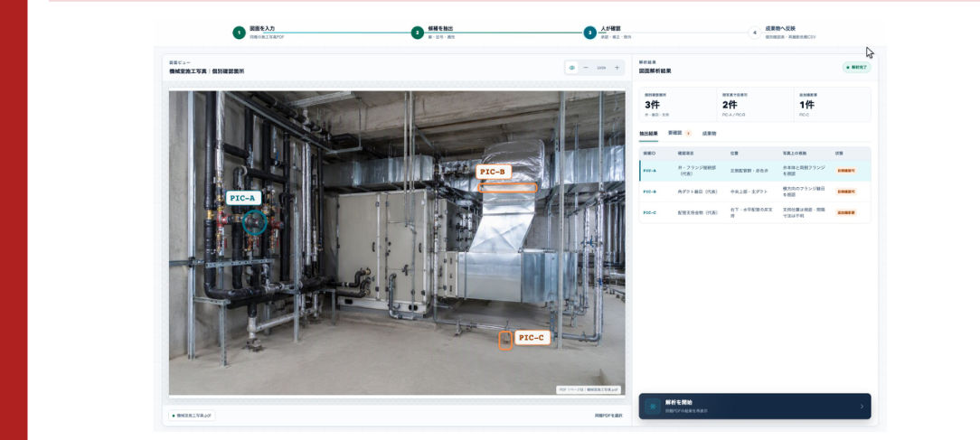Switch to the 抽出結果 tab
Viewport: 980px width, 440px height.
(647, 133)
